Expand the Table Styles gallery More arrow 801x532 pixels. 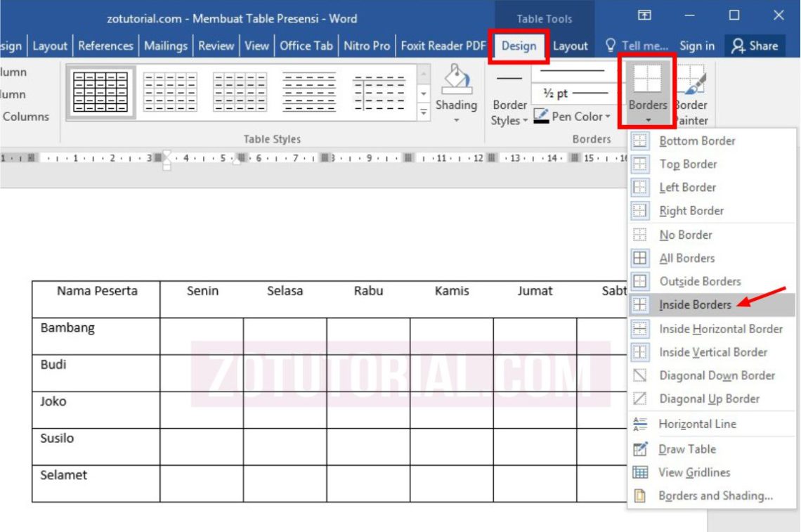coord(424,112)
